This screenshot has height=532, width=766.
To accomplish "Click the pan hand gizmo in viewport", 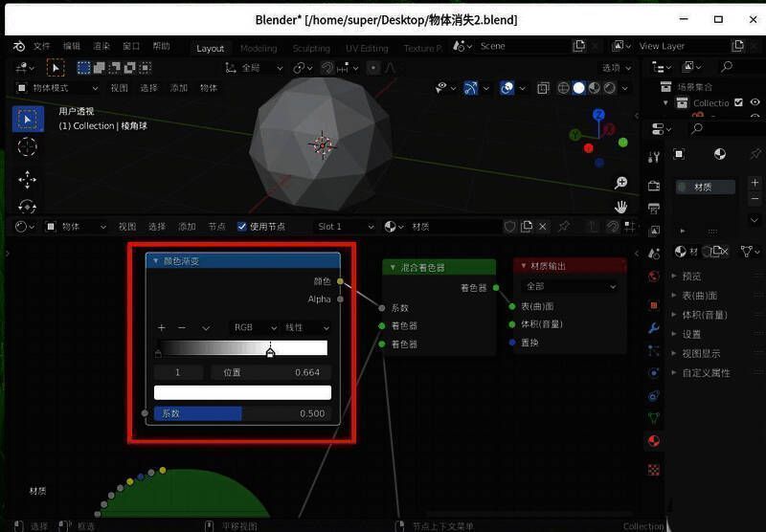I will 620,207.
